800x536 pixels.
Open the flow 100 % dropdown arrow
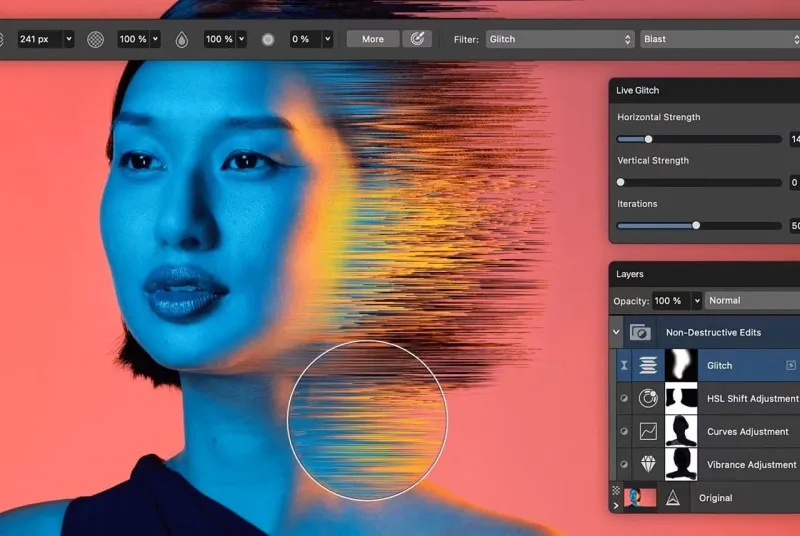(x=242, y=39)
